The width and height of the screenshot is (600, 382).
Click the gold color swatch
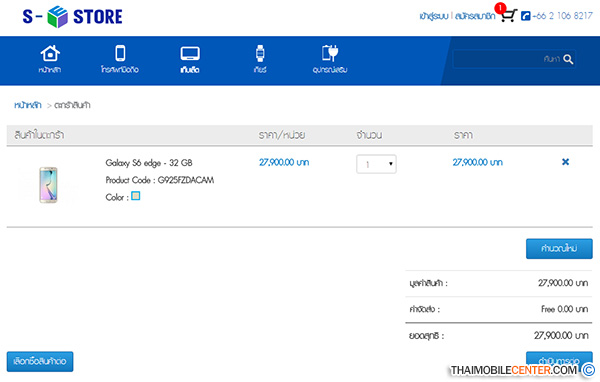coord(135,196)
